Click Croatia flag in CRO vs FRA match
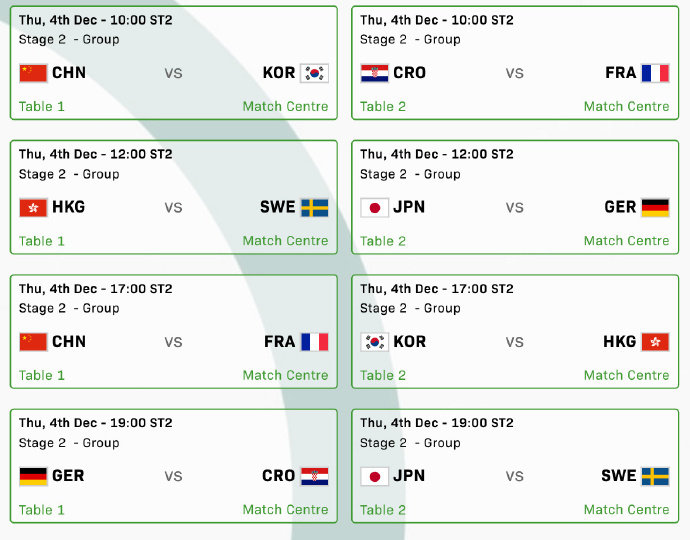 point(374,73)
